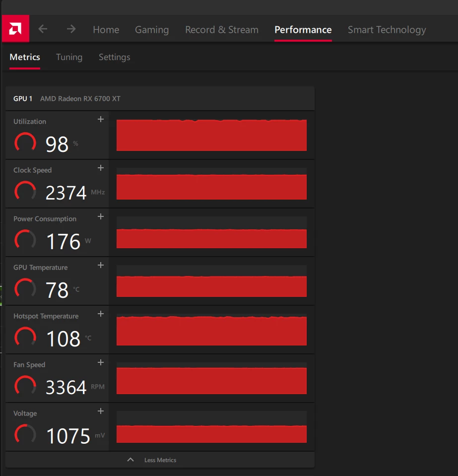This screenshot has width=458, height=476.
Task: Expand Voltage metric with plus icon
Action: [101, 411]
